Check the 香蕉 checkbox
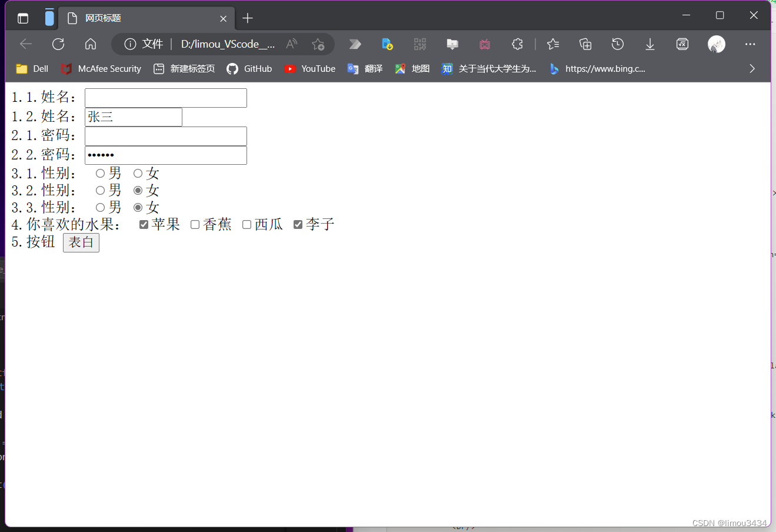Screen dimensions: 776x532 pyautogui.click(x=195, y=224)
